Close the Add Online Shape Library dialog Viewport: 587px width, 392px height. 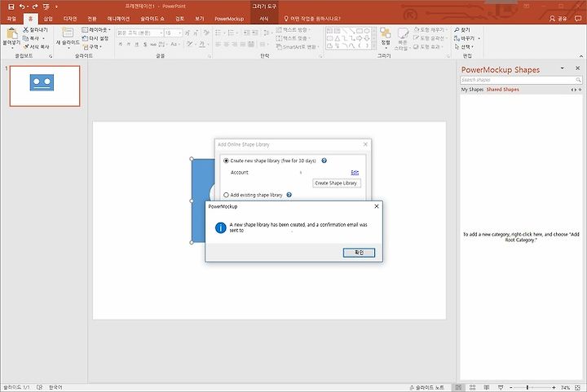coord(365,144)
